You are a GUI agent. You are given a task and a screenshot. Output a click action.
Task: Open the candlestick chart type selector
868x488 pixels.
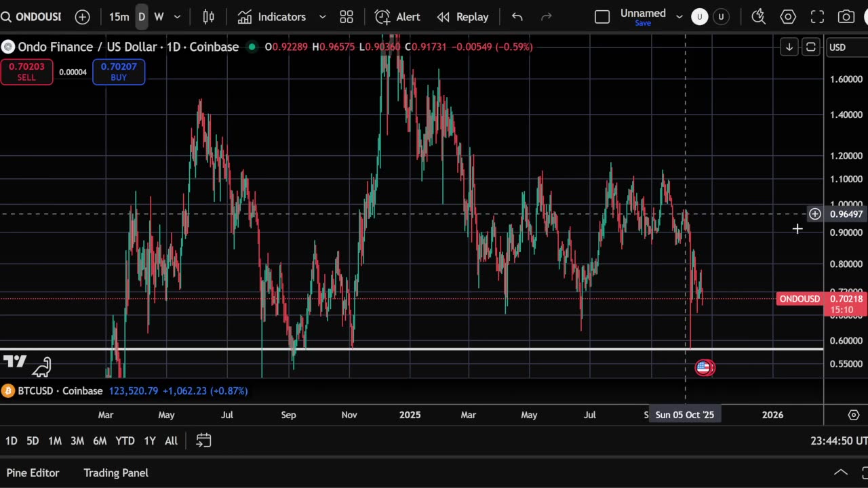click(x=209, y=17)
